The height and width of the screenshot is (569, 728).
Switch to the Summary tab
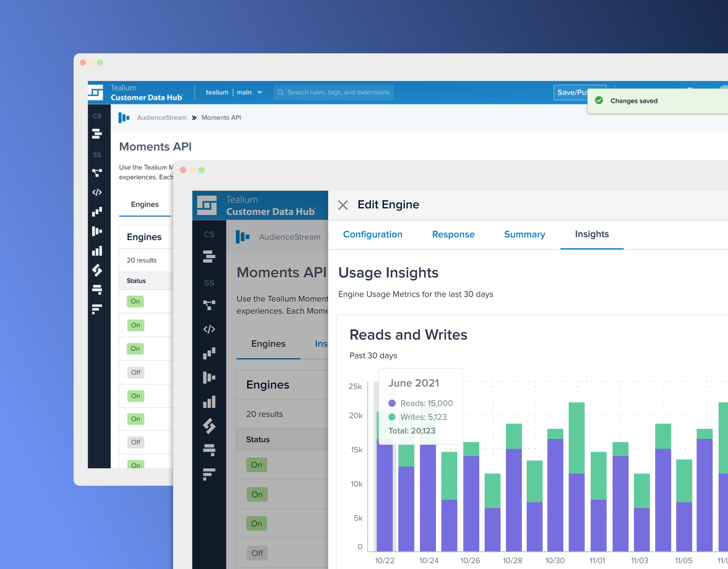point(525,235)
